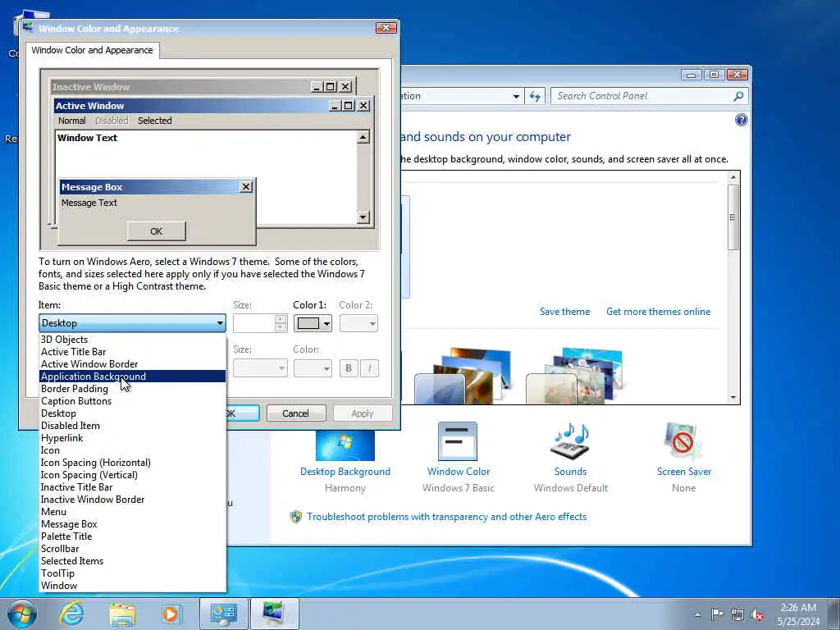Choose Message Box list entry
840x630 pixels.
click(x=132, y=524)
